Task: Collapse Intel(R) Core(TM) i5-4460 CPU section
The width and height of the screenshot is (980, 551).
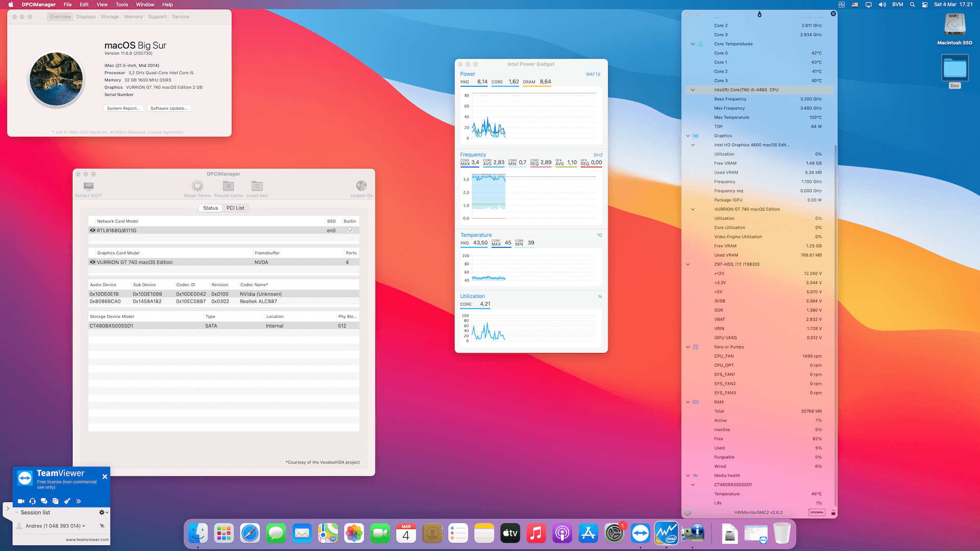Action: [x=693, y=90]
